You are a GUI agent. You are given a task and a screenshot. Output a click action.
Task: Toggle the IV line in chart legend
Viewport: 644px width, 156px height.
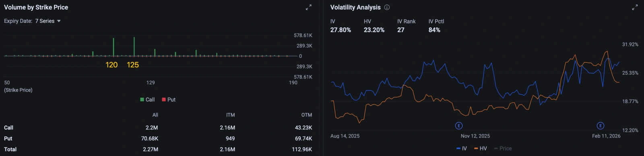point(462,148)
